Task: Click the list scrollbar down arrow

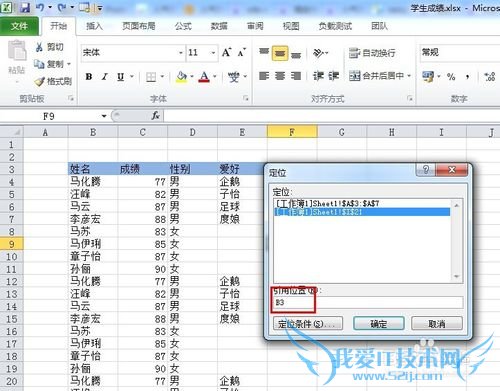Action: point(456,276)
